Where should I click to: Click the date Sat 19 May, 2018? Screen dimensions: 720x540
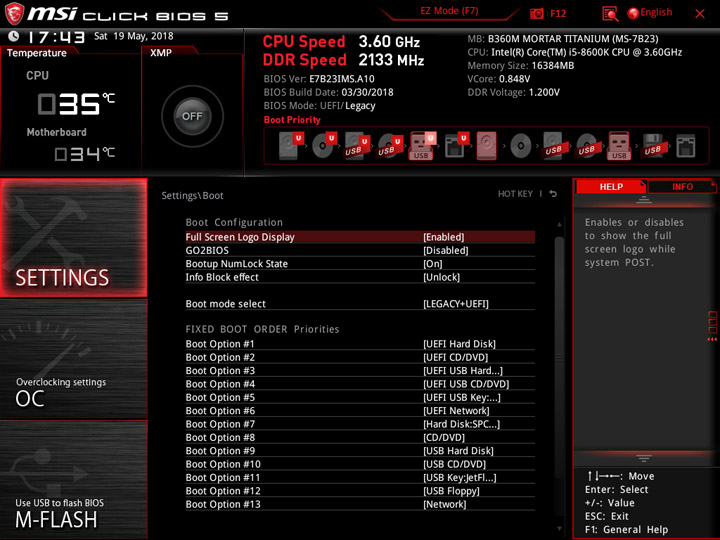(134, 36)
